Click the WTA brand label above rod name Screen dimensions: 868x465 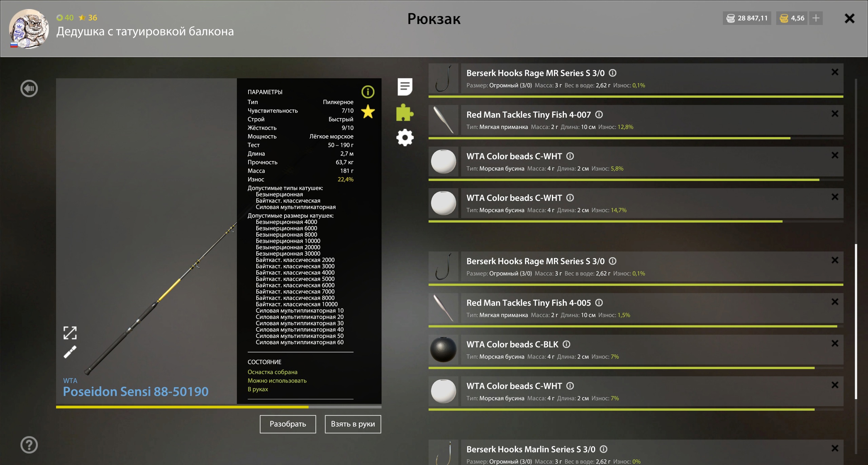[x=70, y=381]
